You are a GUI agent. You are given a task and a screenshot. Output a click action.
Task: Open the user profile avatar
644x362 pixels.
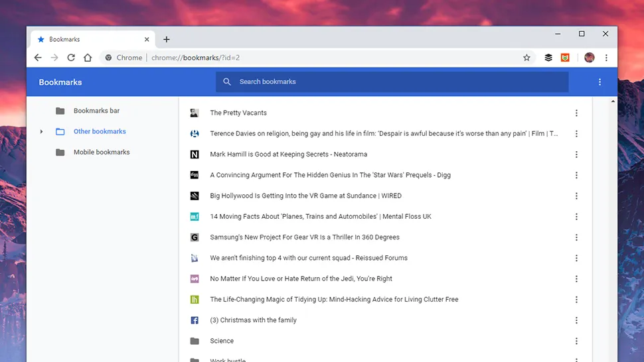(x=589, y=58)
